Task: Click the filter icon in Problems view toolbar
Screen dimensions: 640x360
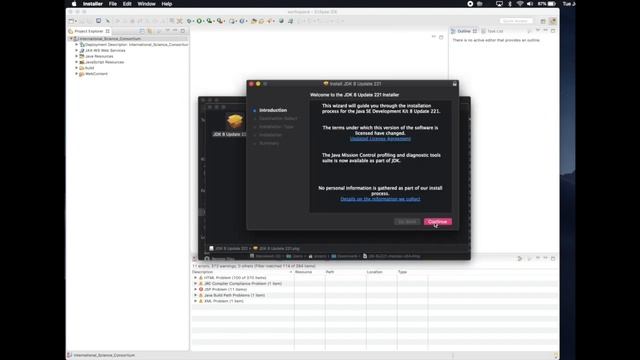Action: tap(520, 258)
